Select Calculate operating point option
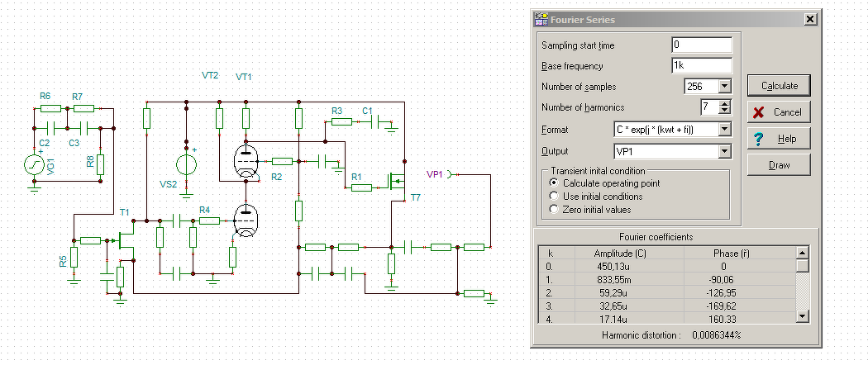The width and height of the screenshot is (868, 365). point(553,183)
